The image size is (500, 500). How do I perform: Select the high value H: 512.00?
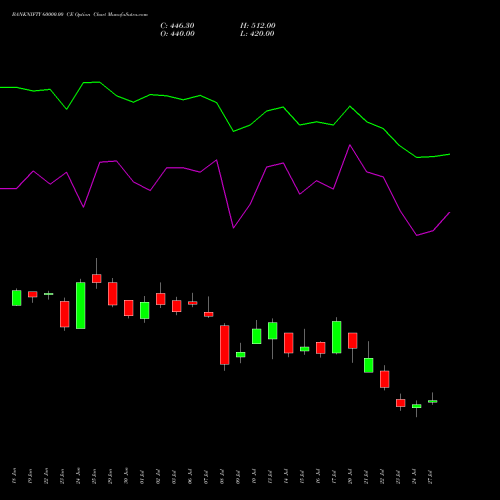click(258, 26)
